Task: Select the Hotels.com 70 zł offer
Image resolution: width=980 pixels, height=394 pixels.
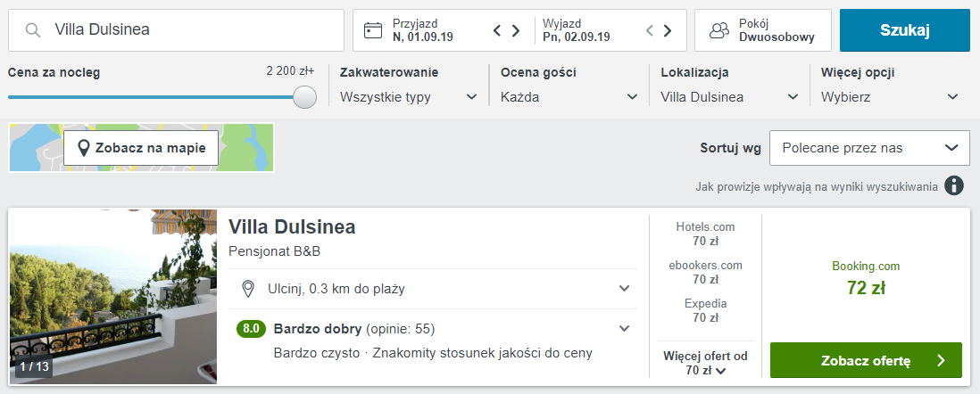Action: [x=706, y=234]
